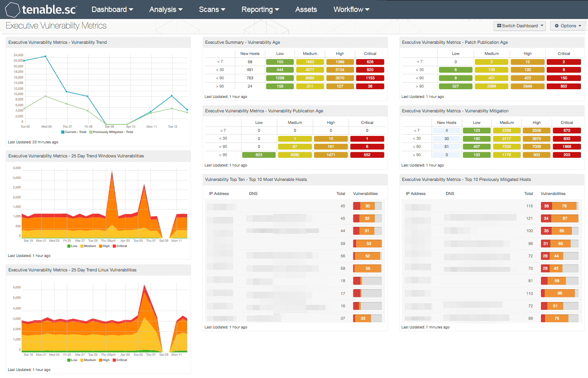Open the Assets page

[306, 10]
